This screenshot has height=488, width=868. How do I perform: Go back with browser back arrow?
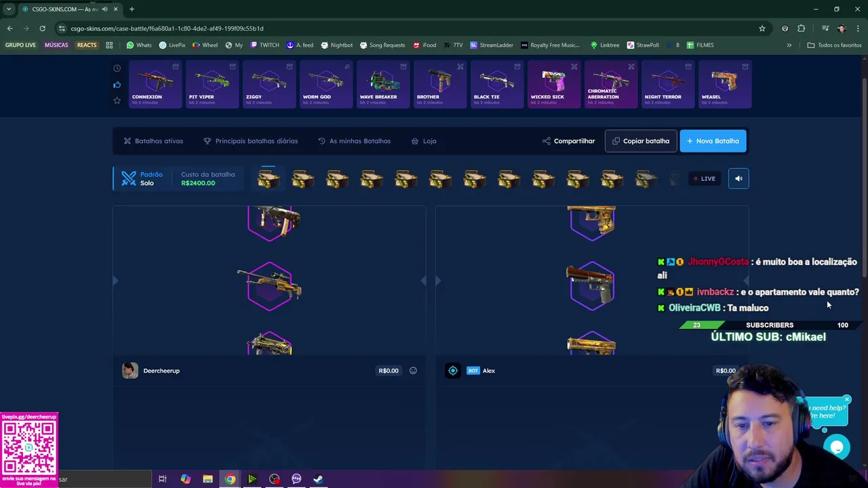point(9,28)
